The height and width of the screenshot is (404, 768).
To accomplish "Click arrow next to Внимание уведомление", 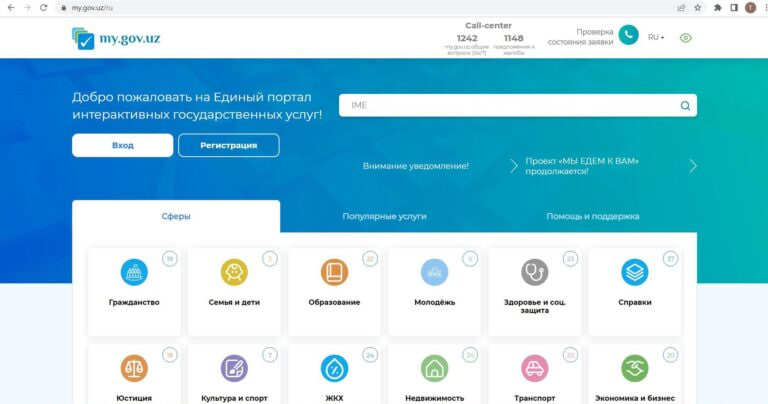I will pos(513,166).
